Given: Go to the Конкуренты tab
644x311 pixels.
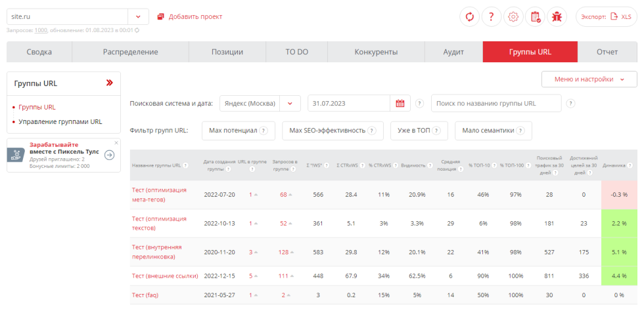Looking at the screenshot, I should coord(376,52).
